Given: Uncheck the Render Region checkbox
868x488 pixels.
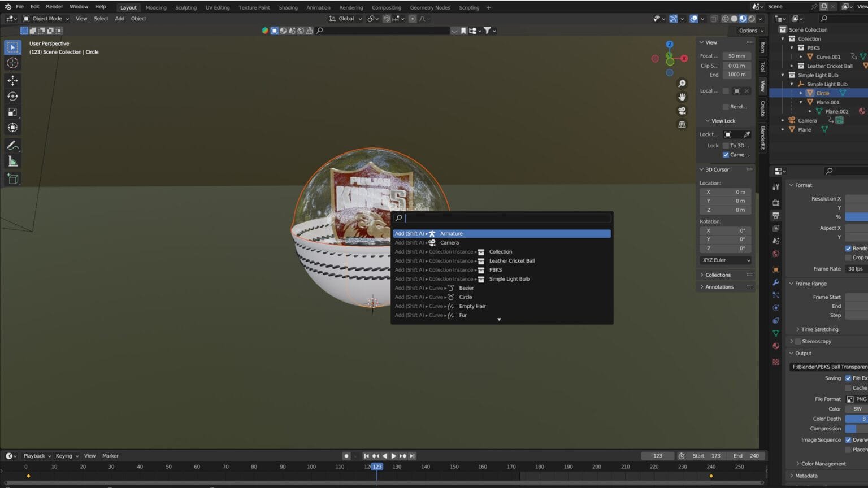Looking at the screenshot, I should tap(848, 249).
